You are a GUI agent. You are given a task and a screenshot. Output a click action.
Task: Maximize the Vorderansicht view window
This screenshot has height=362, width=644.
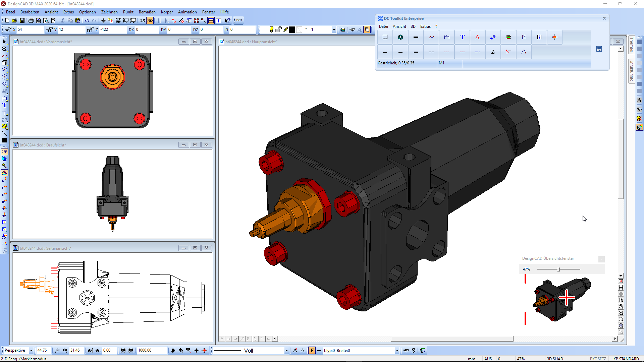click(195, 42)
